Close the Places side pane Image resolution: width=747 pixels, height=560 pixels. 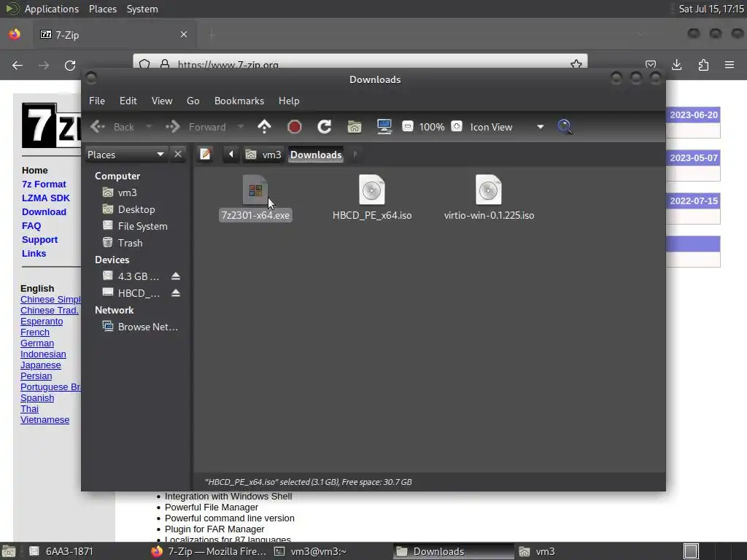click(178, 155)
